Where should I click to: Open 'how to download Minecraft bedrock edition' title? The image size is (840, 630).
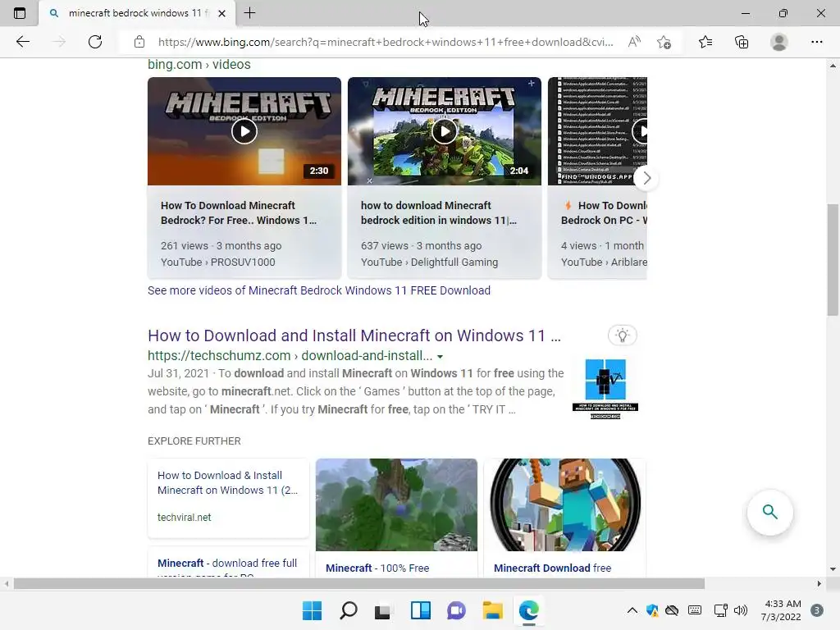(439, 212)
